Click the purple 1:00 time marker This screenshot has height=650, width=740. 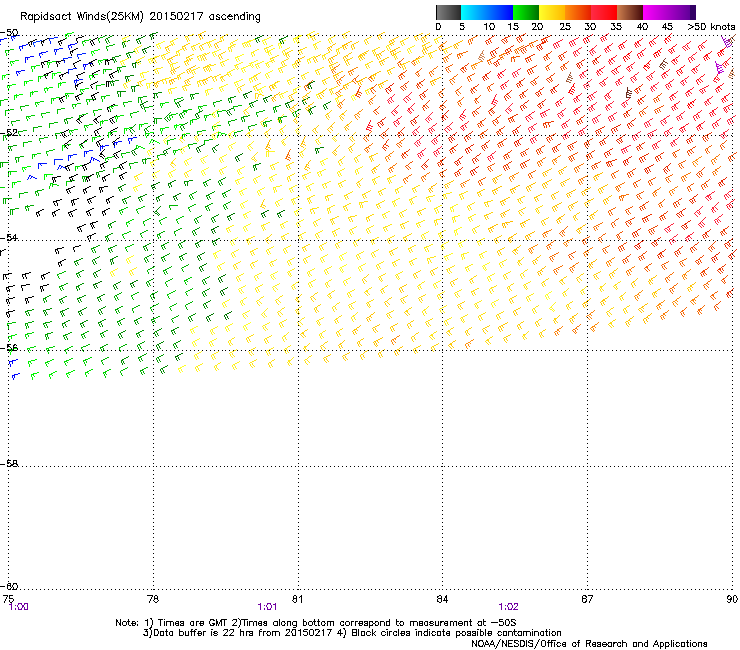[18, 607]
